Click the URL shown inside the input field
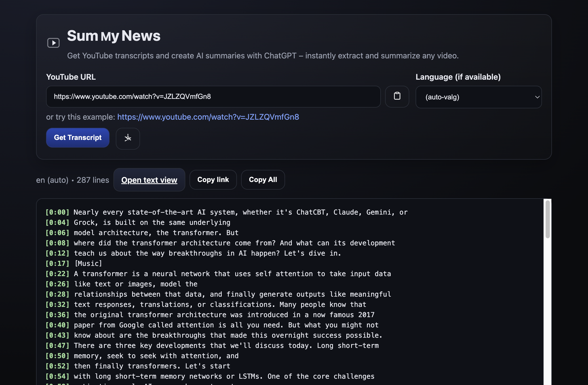Viewport: 588px width, 385px height. click(132, 97)
